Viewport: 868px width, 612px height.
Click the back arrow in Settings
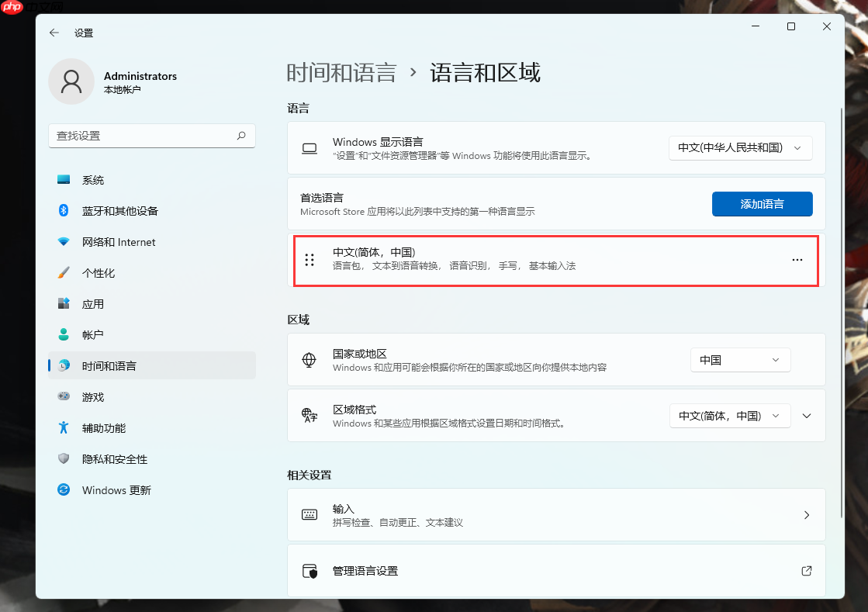53,33
